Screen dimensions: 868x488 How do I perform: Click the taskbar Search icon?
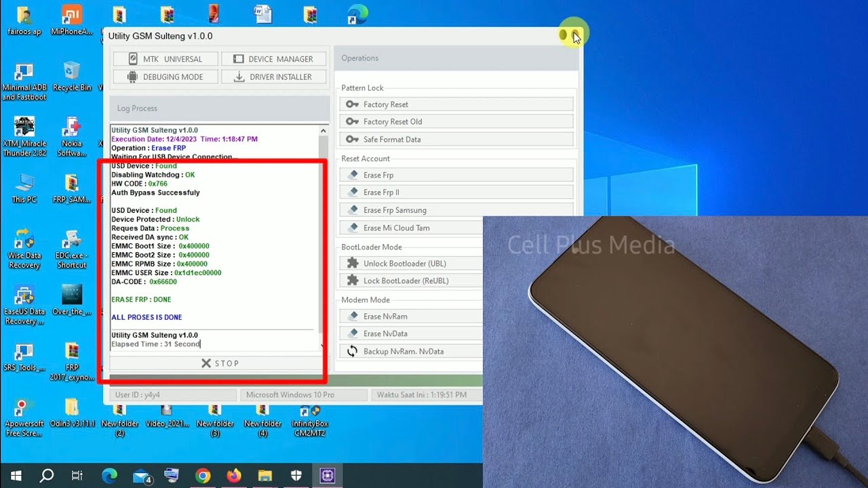47,475
